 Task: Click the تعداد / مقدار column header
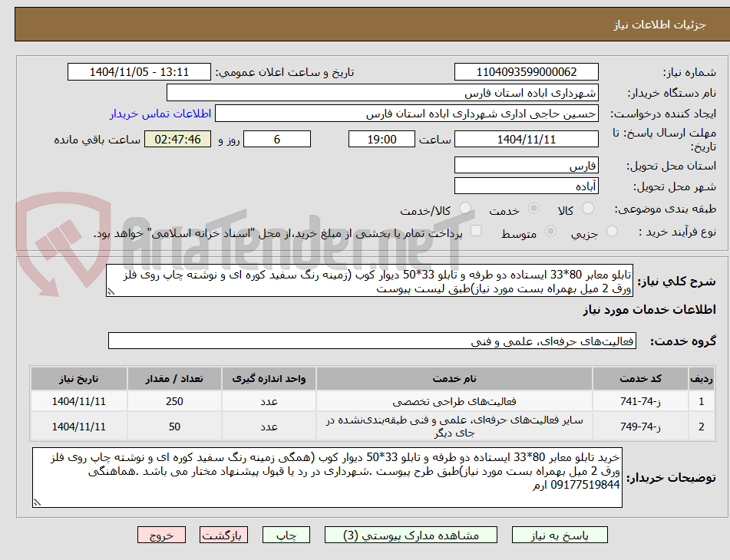pyautogui.click(x=174, y=379)
